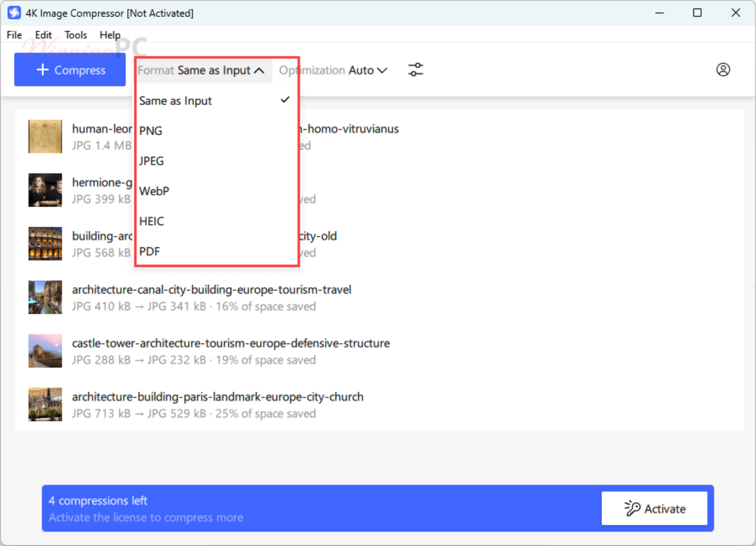Click the Activate license button
Screen dimensions: 756x546
tap(654, 508)
